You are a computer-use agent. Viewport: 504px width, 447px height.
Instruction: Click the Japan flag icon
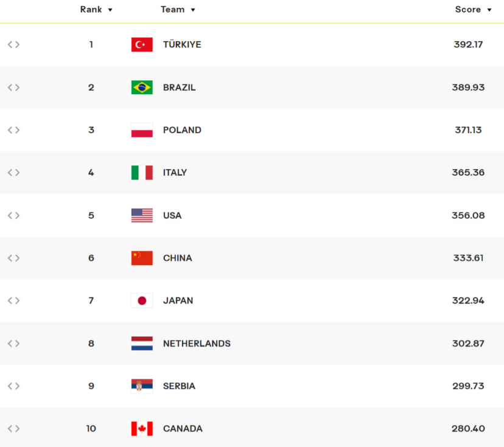tap(142, 300)
